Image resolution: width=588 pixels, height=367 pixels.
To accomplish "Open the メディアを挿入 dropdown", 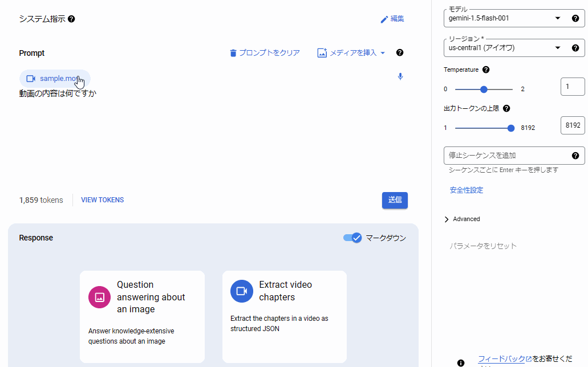I will coord(351,53).
